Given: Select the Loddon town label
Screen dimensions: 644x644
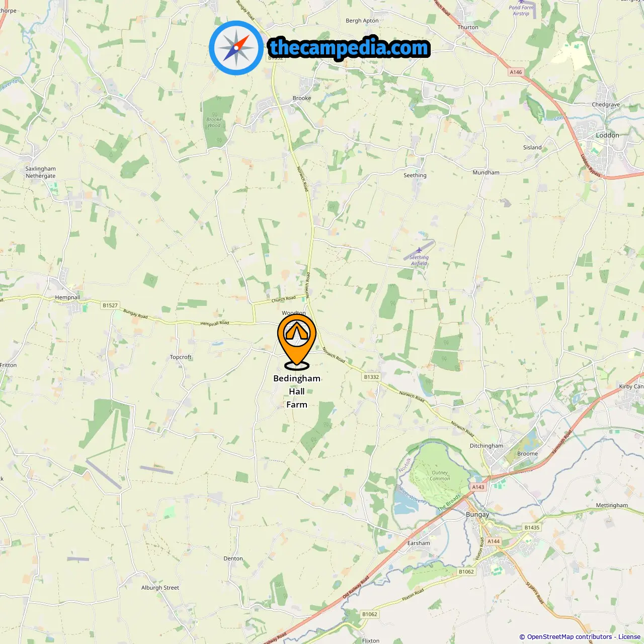Looking at the screenshot, I should (607, 135).
